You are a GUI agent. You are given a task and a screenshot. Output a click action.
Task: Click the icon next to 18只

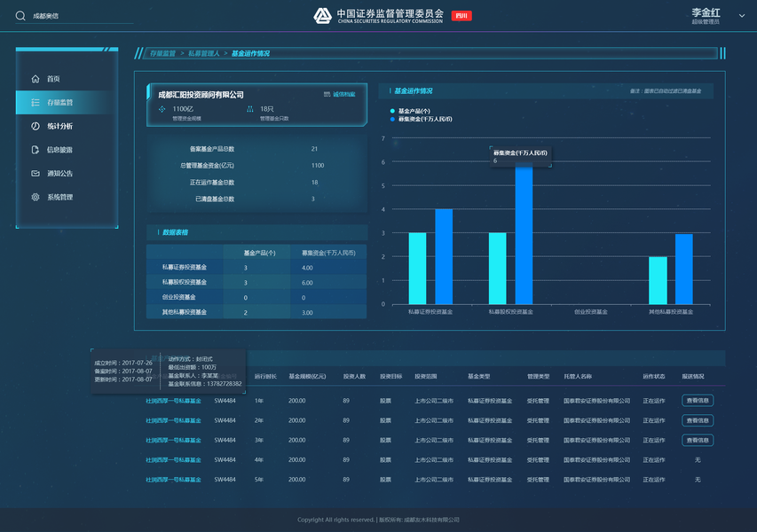250,109
